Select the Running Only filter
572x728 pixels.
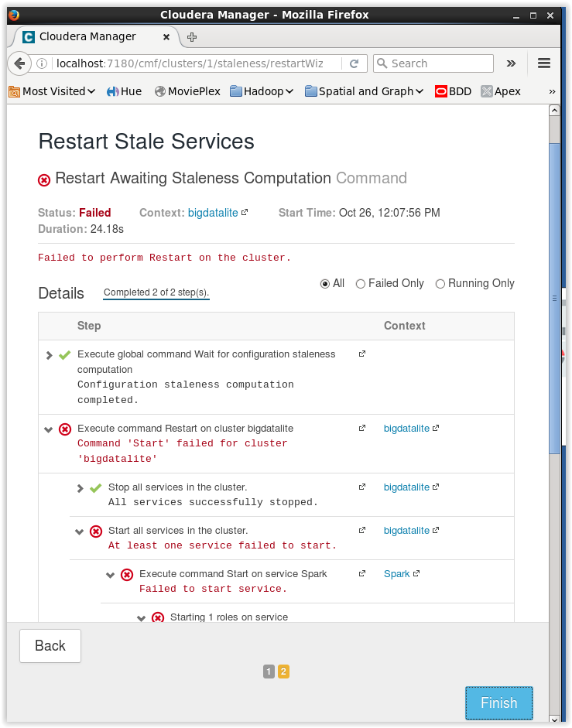(440, 284)
